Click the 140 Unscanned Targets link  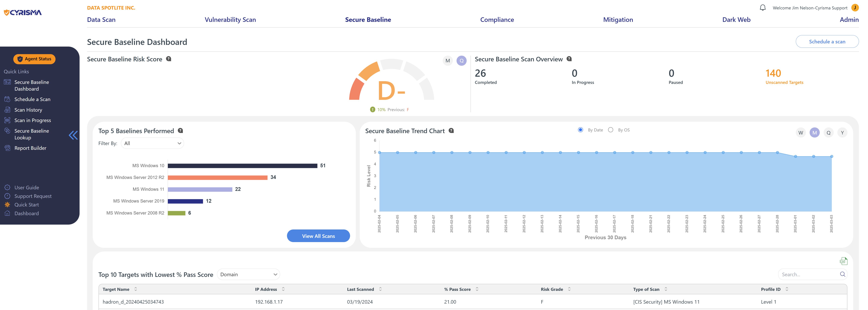pyautogui.click(x=784, y=77)
